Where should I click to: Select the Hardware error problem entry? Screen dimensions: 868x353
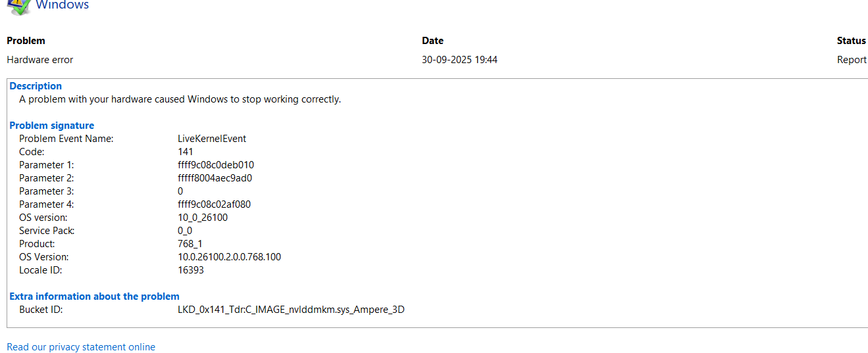click(39, 60)
